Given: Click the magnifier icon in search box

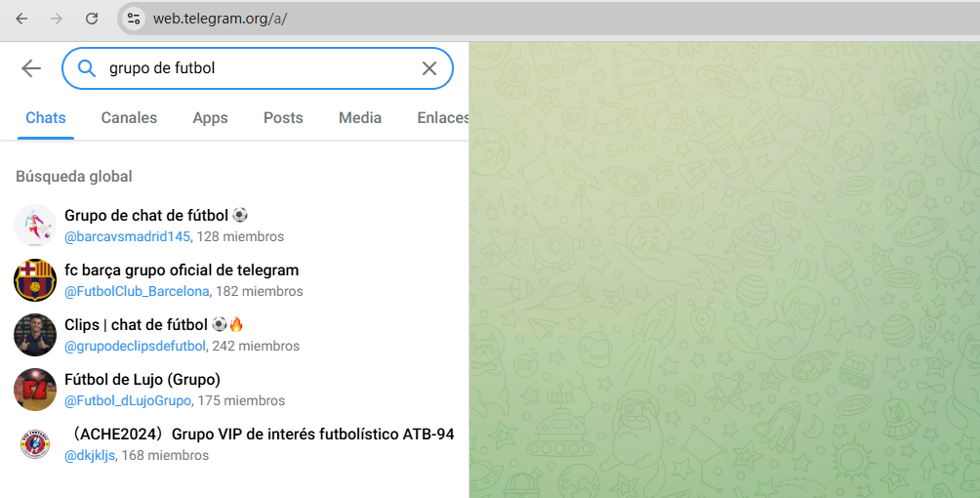Looking at the screenshot, I should 87,68.
